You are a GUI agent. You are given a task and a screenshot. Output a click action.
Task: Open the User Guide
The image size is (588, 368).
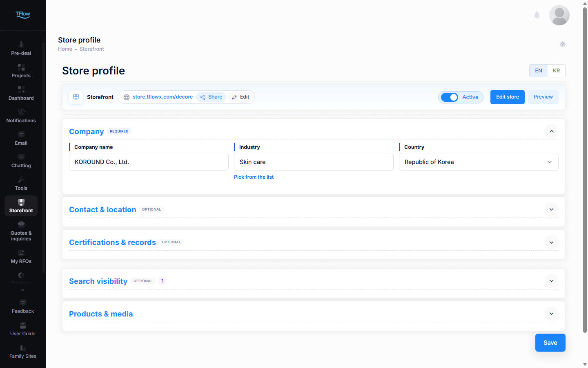23,329
